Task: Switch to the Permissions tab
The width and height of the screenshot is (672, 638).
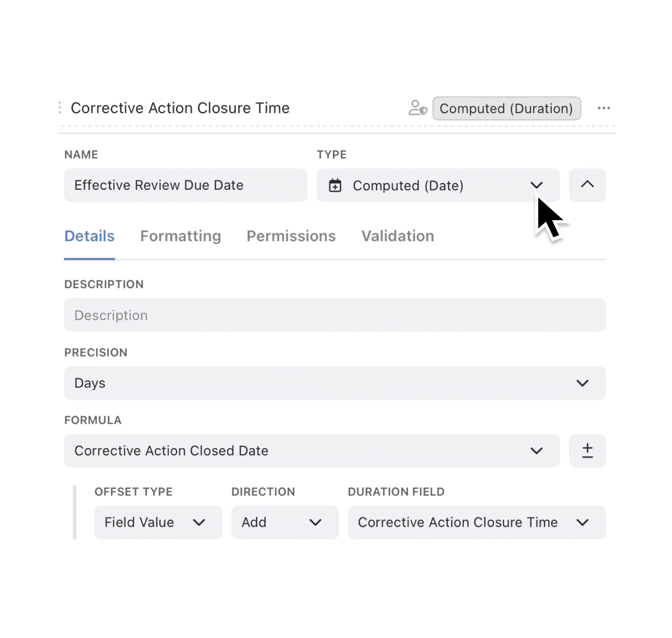Action: (291, 236)
